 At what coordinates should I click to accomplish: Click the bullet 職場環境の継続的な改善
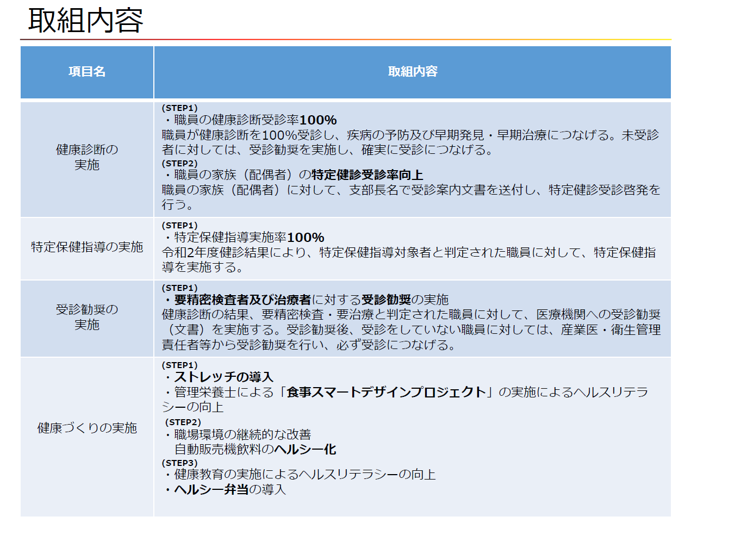click(x=237, y=434)
